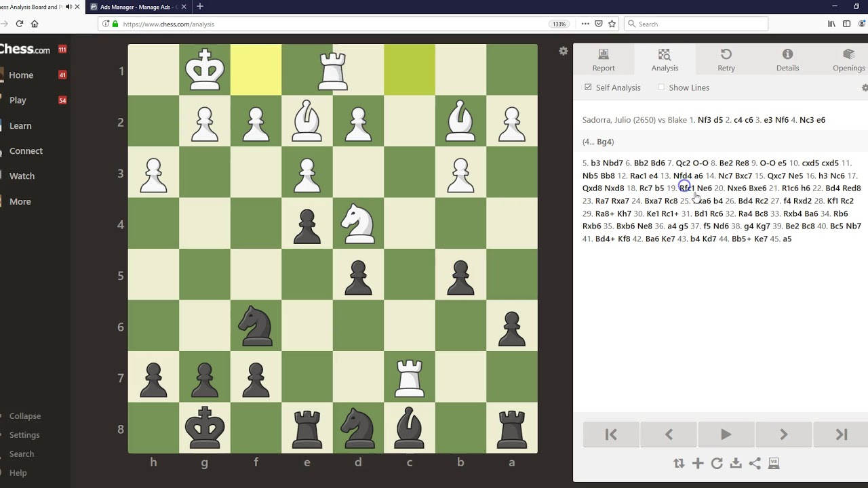Jump to the last move

pyautogui.click(x=841, y=434)
